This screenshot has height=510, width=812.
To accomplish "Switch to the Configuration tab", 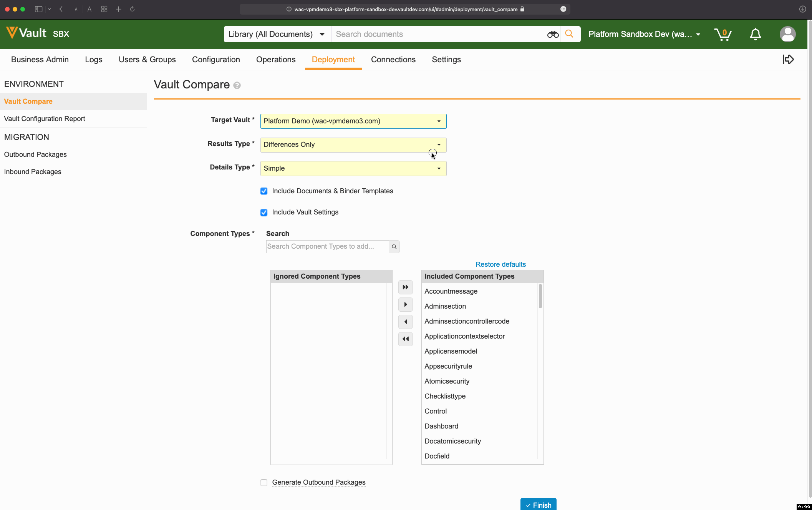I will 216,60.
